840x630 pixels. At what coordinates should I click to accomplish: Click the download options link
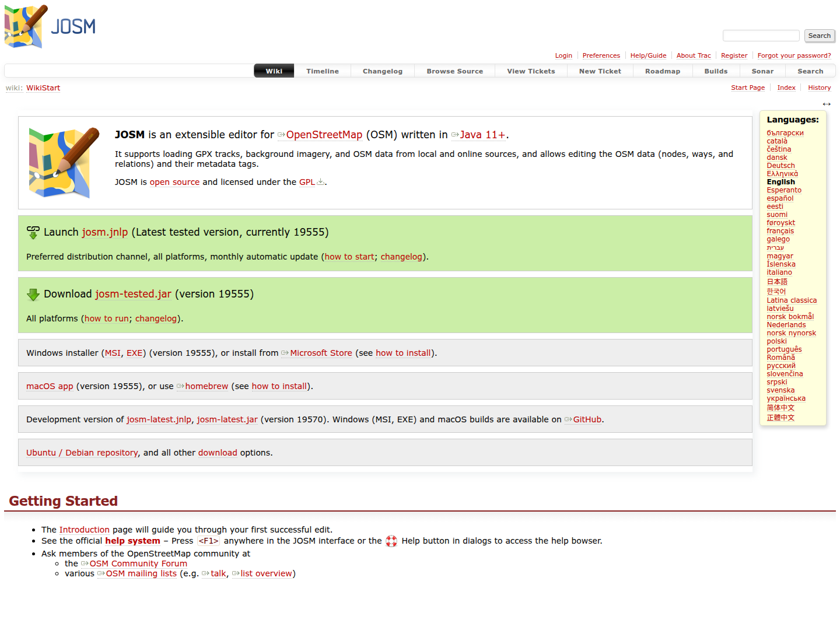click(x=218, y=453)
